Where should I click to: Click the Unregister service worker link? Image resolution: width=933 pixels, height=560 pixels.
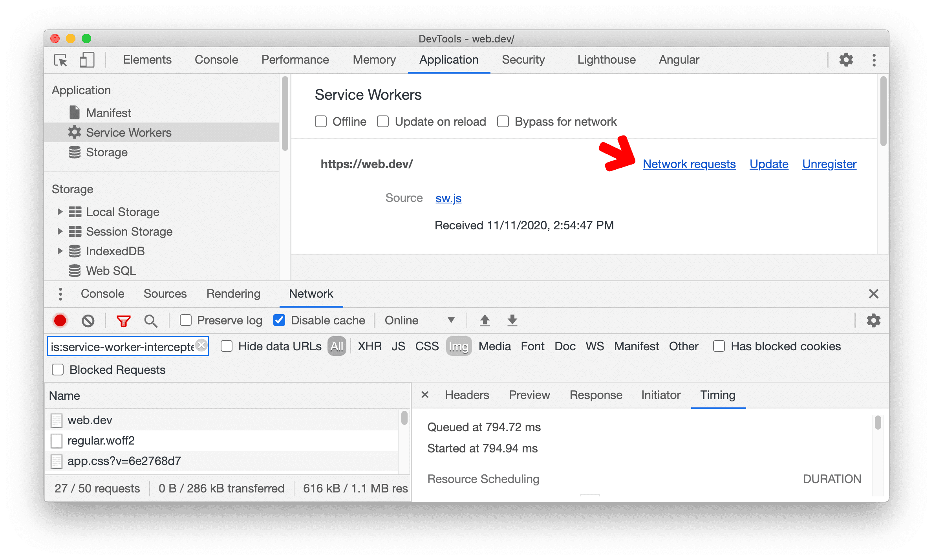click(x=831, y=163)
